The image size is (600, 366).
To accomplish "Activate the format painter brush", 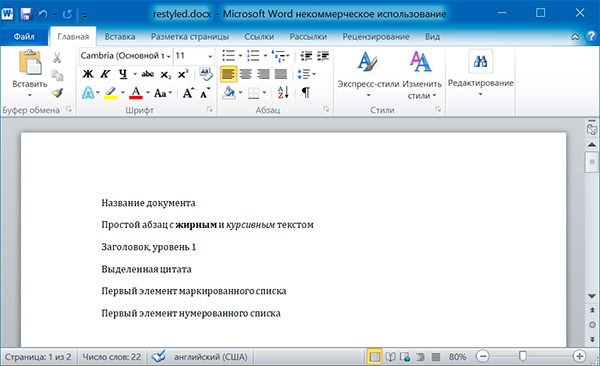I will pos(57,93).
